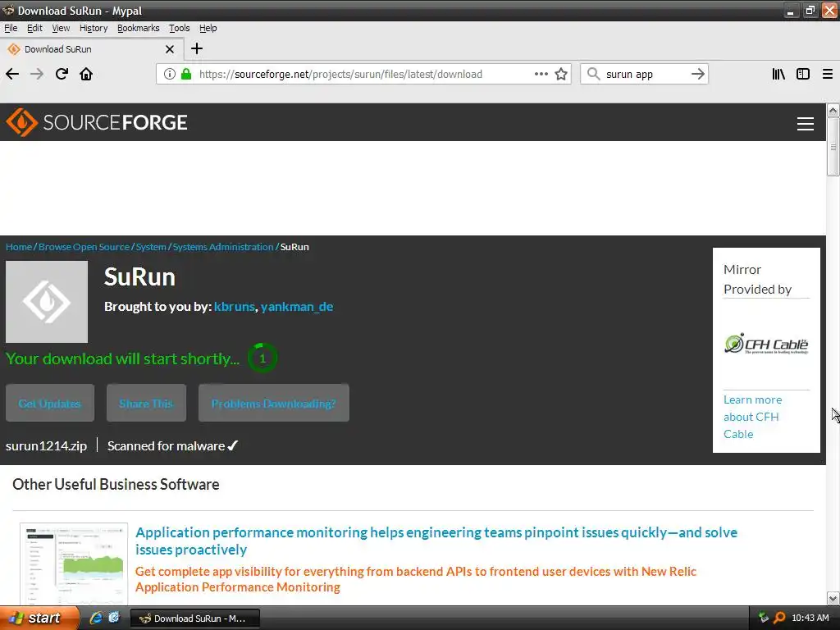Image resolution: width=840 pixels, height=630 pixels.
Task: Click the CFH Cable mirror logo
Action: coord(766,344)
